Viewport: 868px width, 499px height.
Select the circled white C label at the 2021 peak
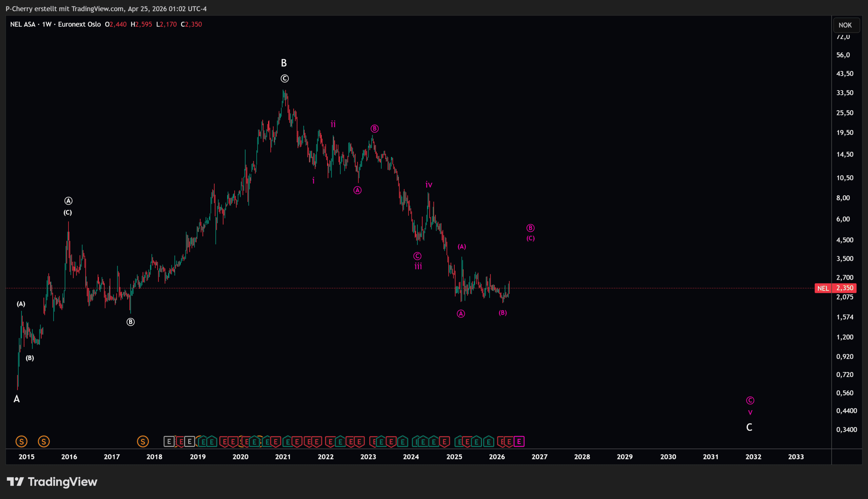284,79
